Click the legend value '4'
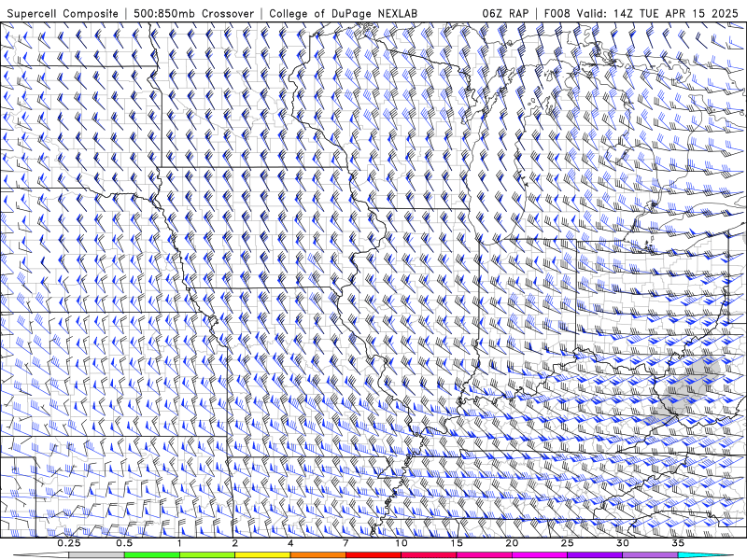This screenshot has height=560, width=747. pos(290,543)
